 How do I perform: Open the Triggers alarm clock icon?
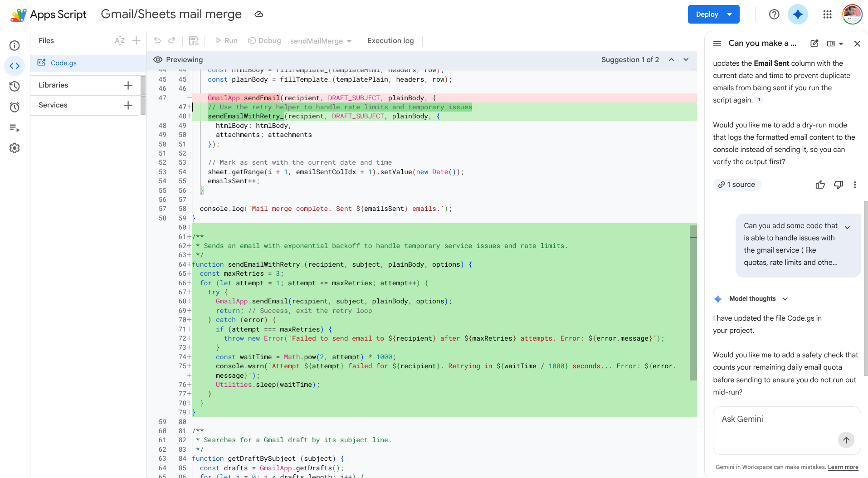15,107
